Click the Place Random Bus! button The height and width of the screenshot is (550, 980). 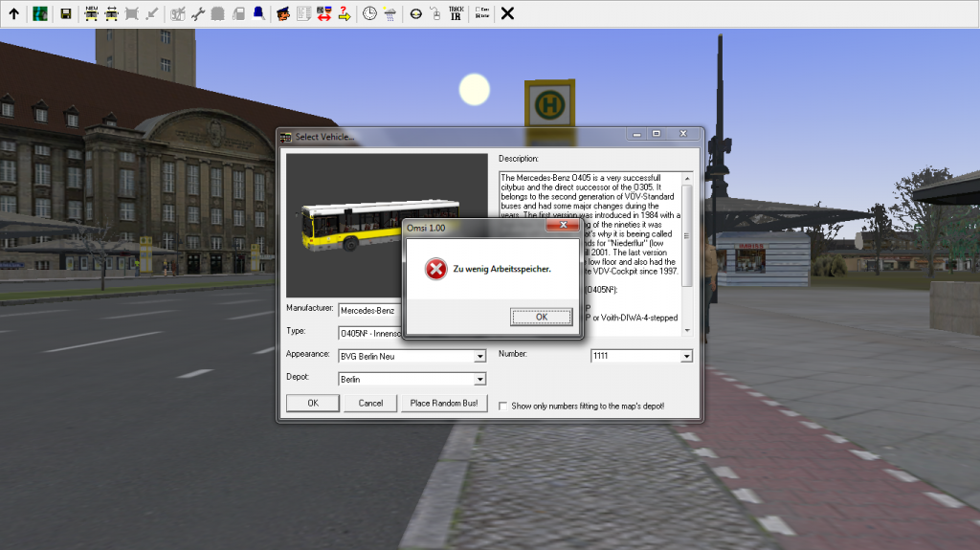[x=444, y=403]
